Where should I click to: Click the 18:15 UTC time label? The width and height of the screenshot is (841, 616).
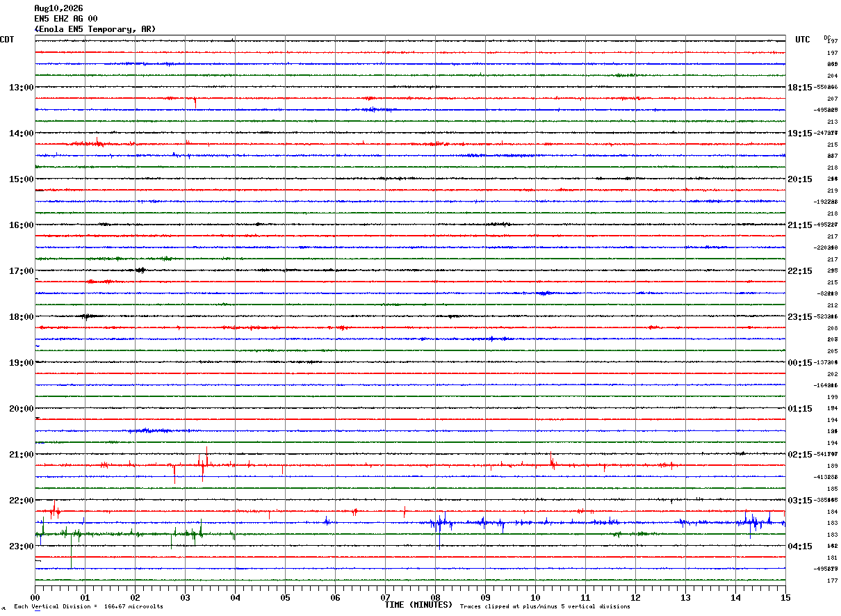point(800,87)
